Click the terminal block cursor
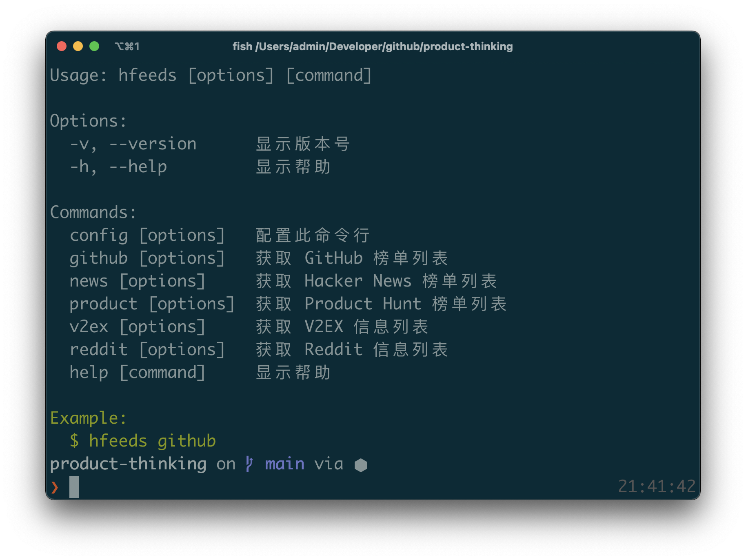Viewport: 746px width, 560px height. (74, 487)
